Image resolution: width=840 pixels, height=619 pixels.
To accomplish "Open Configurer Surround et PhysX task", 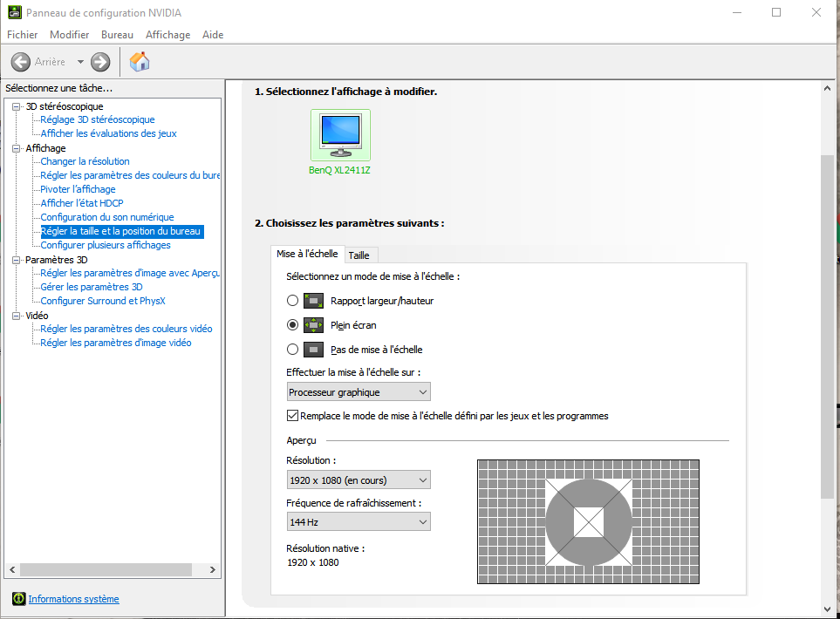I will [x=103, y=301].
